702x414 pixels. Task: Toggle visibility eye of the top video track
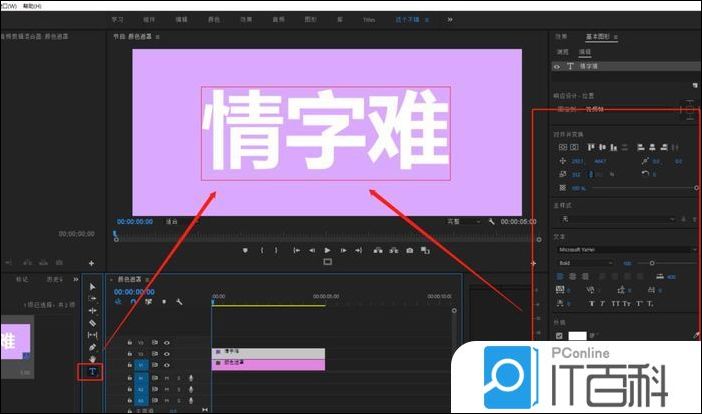pyautogui.click(x=167, y=342)
